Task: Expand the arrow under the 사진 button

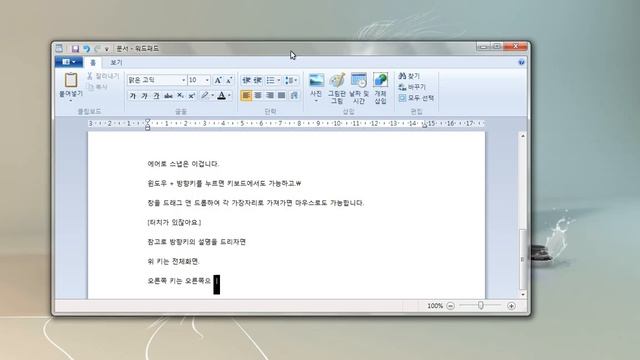Action: [316, 101]
